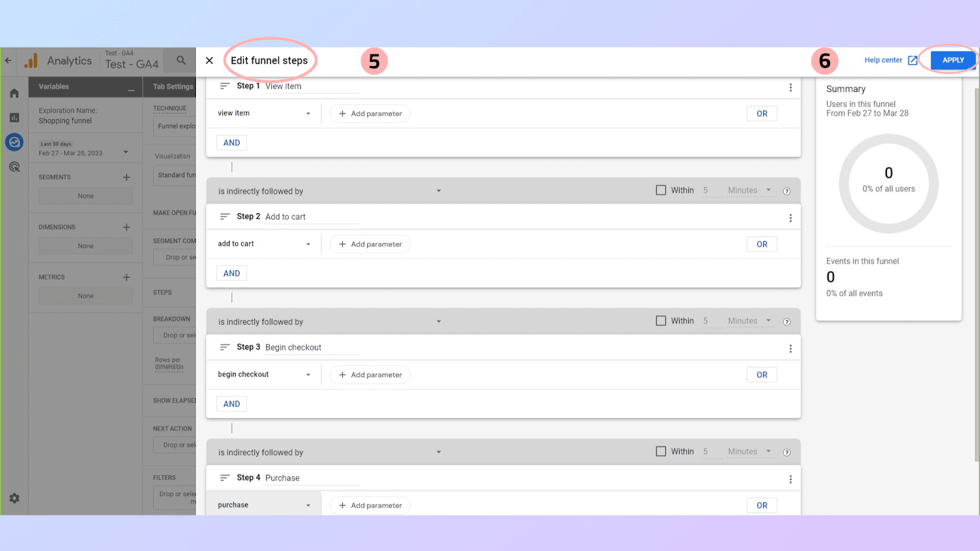Open Advertising icon in the left sidebar
This screenshot has width=980, height=551.
[14, 167]
